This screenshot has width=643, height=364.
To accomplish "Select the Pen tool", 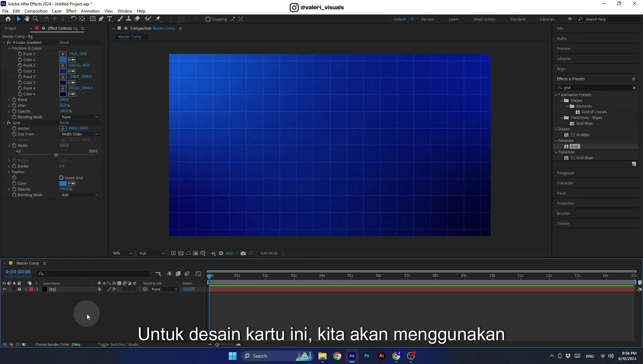I will coord(101,19).
